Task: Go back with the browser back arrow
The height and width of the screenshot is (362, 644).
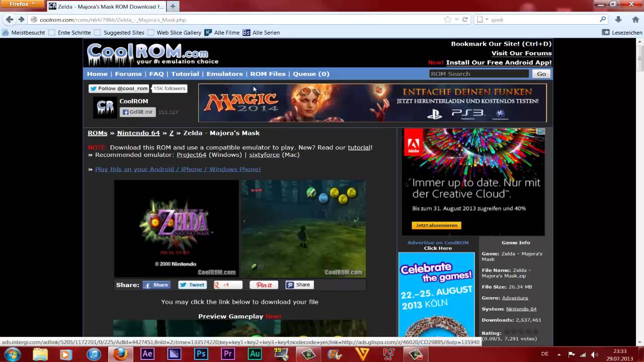Action: click(9, 20)
